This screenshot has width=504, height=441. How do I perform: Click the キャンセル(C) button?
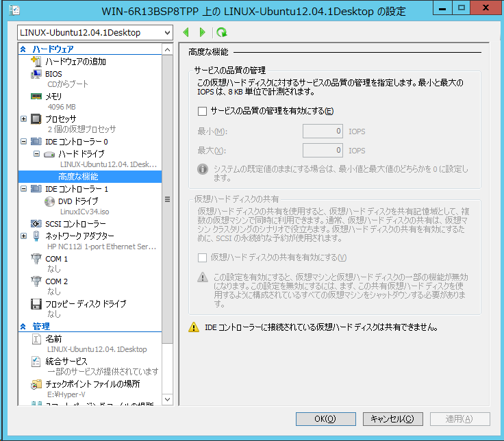click(x=393, y=419)
